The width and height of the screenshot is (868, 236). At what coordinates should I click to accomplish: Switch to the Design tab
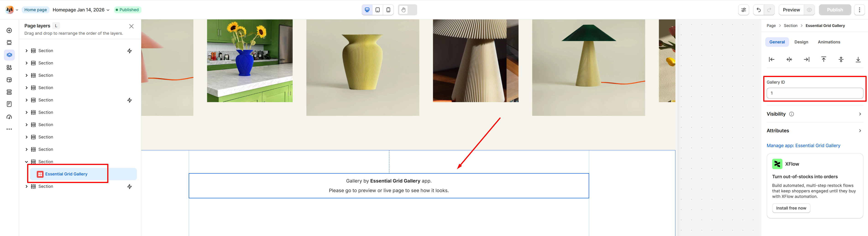tap(801, 42)
